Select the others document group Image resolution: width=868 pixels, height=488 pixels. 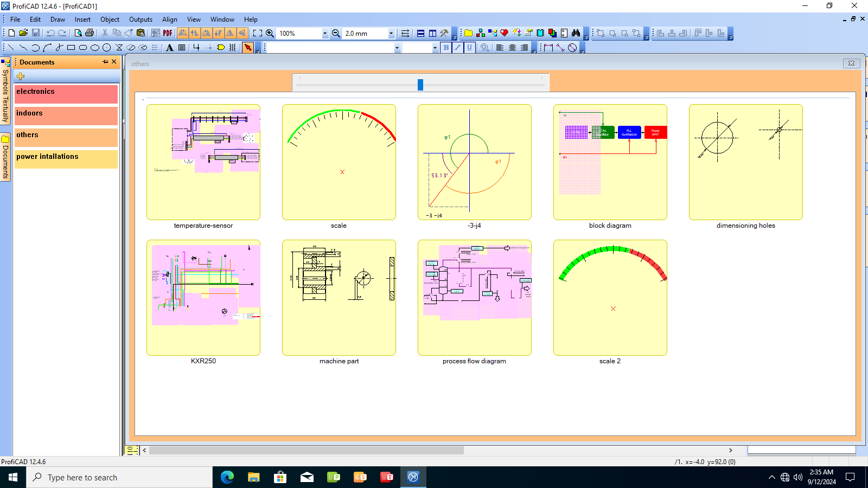[x=66, y=137]
